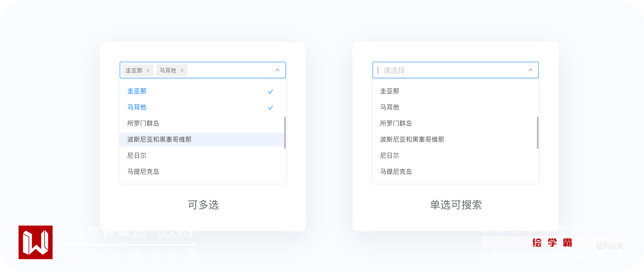Click the blue 圭亚那 selected option text

(137, 91)
